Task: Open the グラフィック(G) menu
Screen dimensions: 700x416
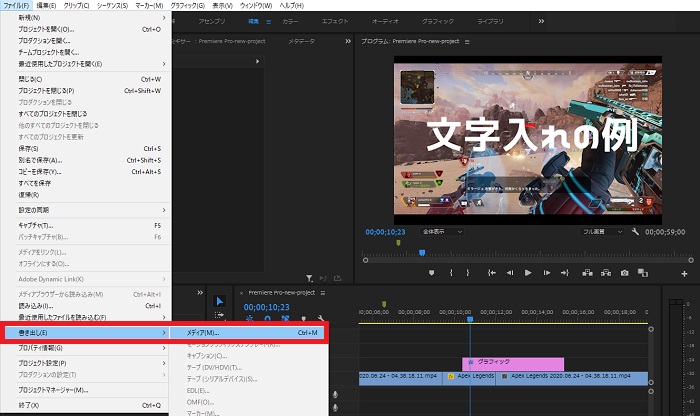Action: click(188, 5)
